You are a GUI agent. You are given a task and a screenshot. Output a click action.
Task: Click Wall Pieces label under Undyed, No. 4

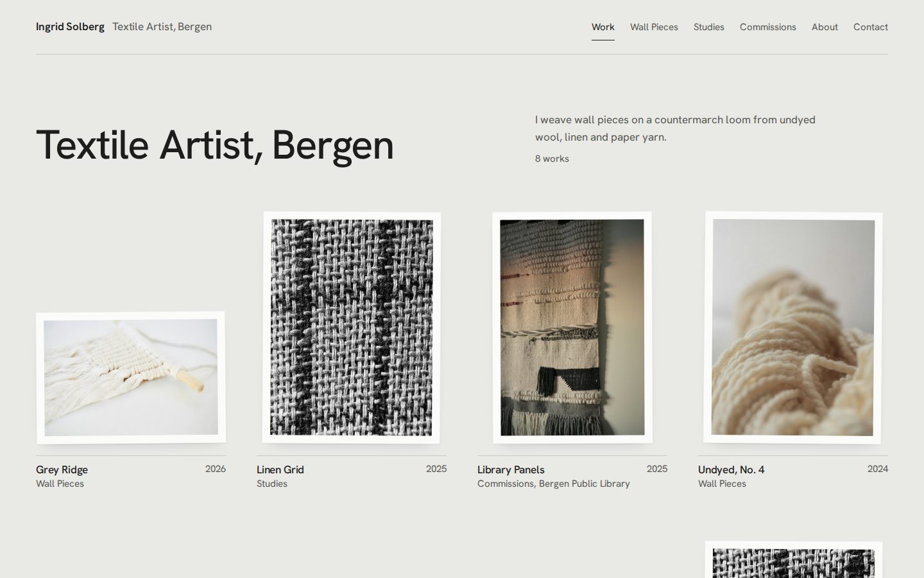pos(722,484)
